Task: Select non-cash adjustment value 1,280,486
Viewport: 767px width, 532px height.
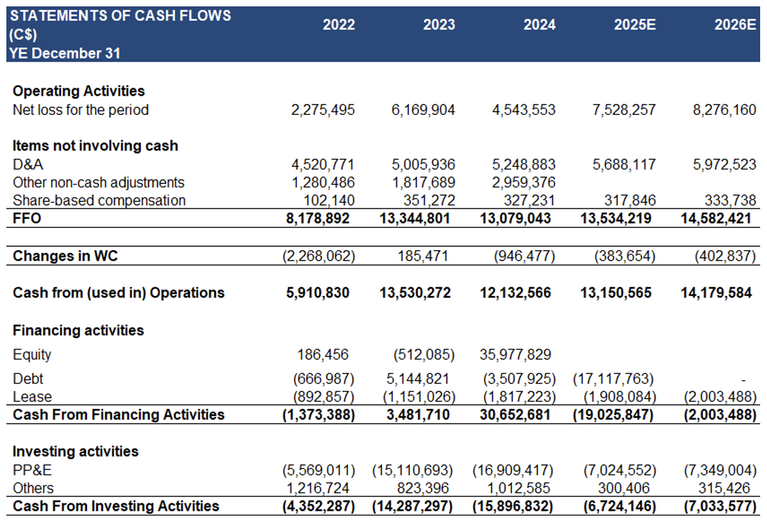Action: pos(323,183)
